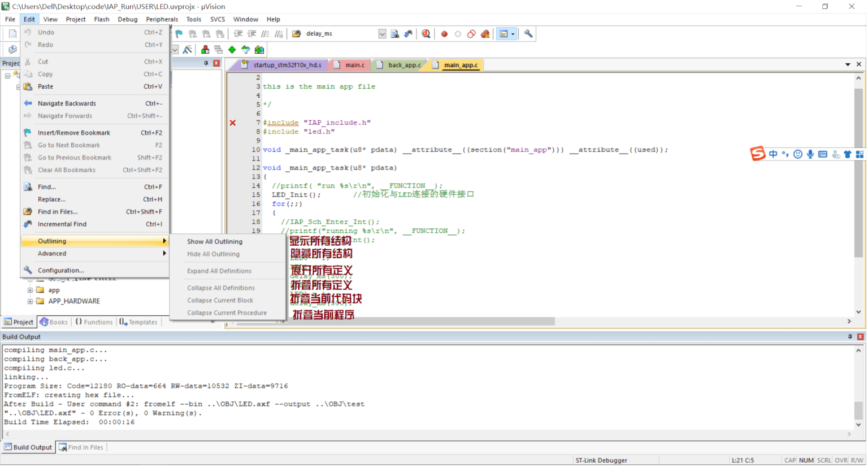This screenshot has height=469, width=868.
Task: Click the Select Software Packs icon
Action: point(245,50)
